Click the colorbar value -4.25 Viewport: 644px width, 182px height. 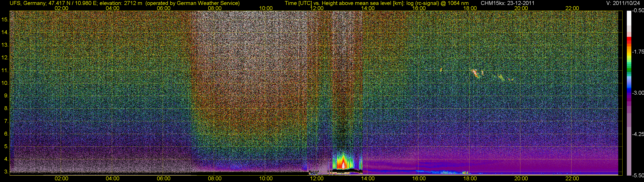tap(638, 134)
